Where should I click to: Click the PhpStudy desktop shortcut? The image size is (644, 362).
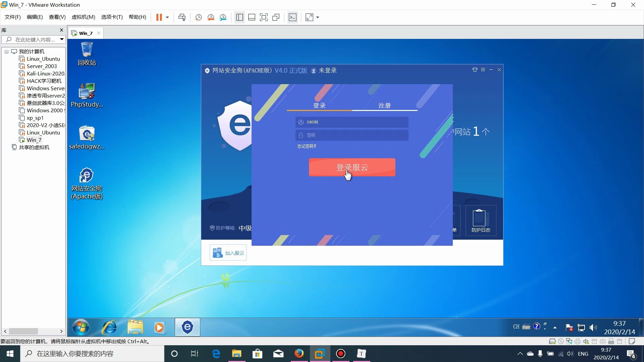pos(87,95)
